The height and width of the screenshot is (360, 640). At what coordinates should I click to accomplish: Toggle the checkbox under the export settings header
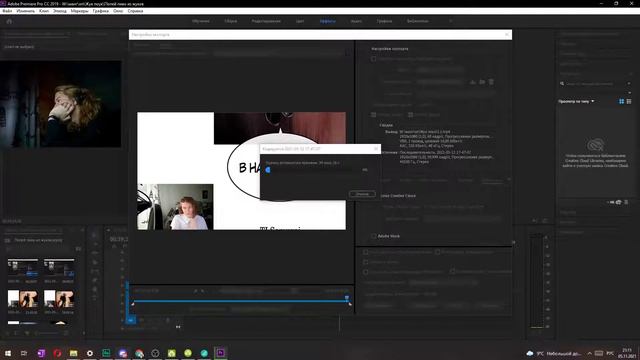point(373,59)
